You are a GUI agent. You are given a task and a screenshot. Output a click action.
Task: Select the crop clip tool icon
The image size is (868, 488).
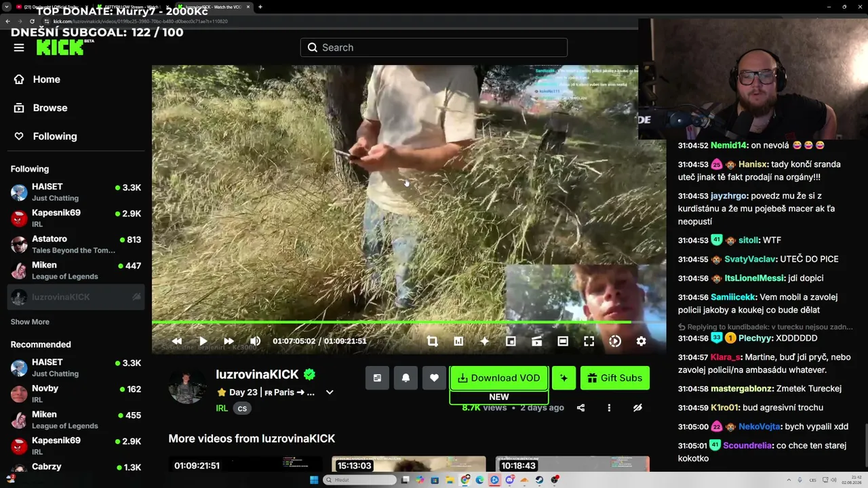pyautogui.click(x=433, y=342)
